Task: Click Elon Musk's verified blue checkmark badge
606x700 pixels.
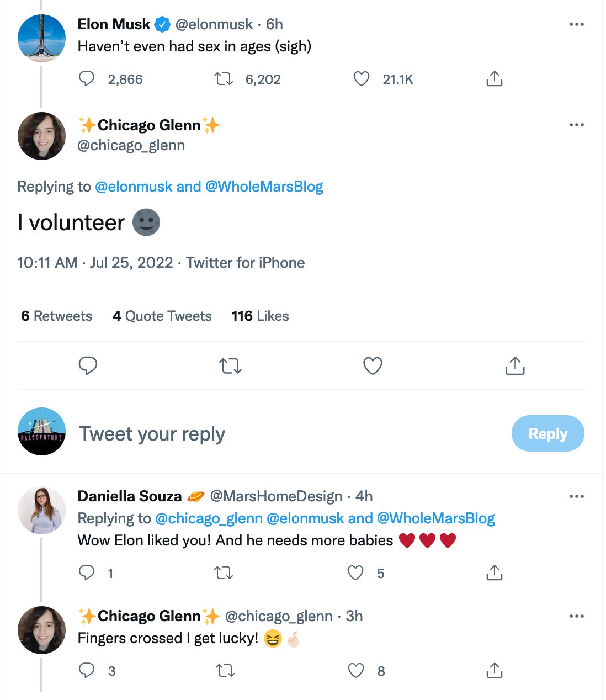Action: click(x=161, y=24)
